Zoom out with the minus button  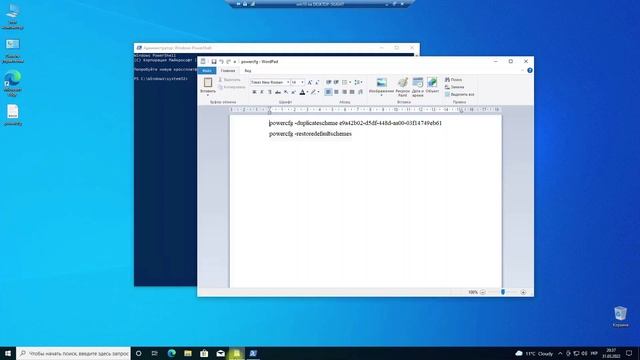click(x=483, y=292)
